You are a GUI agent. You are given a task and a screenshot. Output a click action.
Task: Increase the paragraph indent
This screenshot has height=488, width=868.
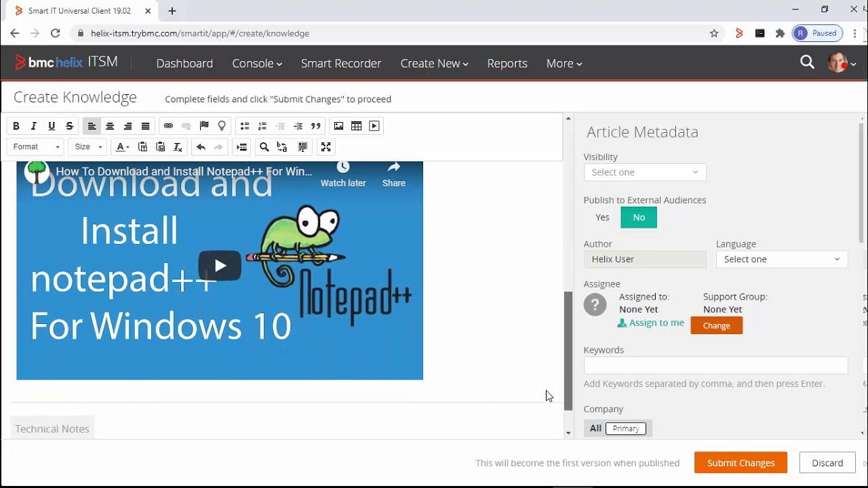click(298, 126)
